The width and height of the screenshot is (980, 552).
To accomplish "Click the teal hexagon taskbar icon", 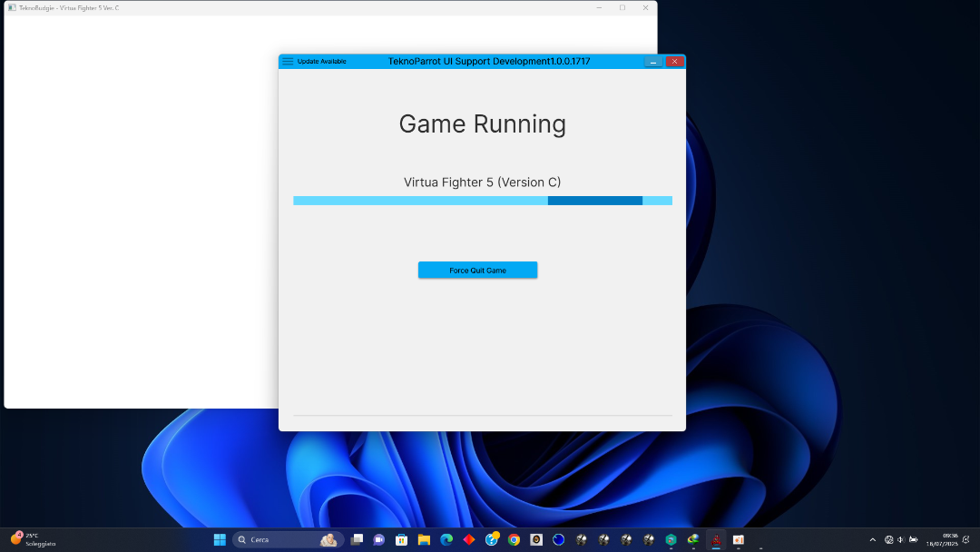I will point(671,539).
